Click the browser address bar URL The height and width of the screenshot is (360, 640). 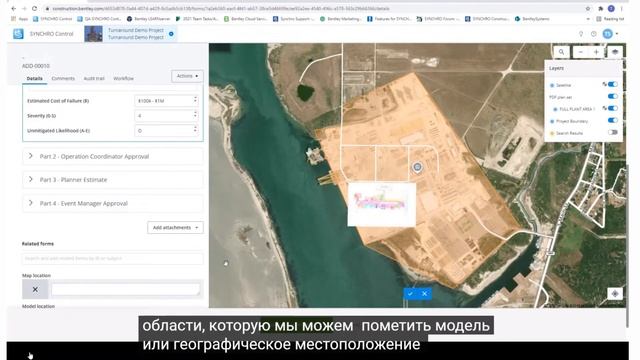pos(220,9)
